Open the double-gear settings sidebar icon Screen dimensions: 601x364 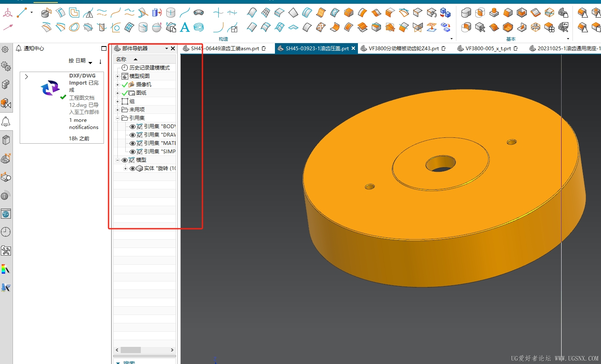6,66
